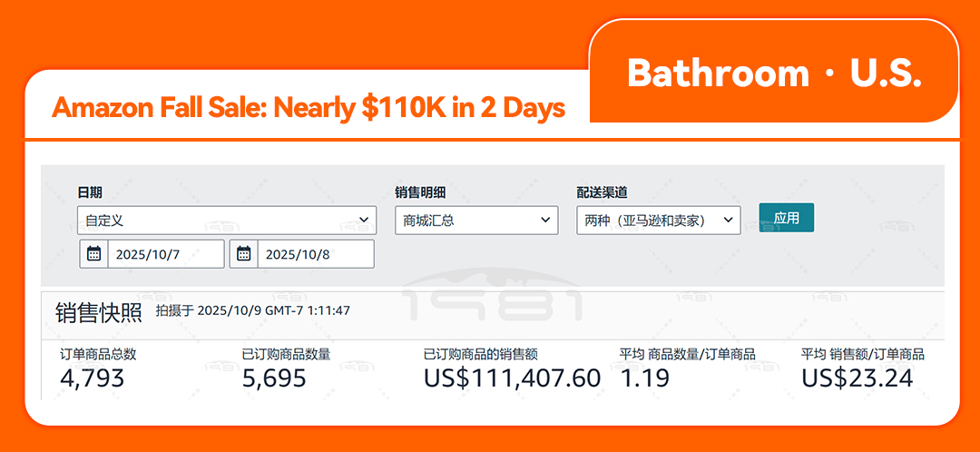Click the 2025/10/7 start date field
Viewport: 980px width, 452px height.
pyautogui.click(x=165, y=254)
